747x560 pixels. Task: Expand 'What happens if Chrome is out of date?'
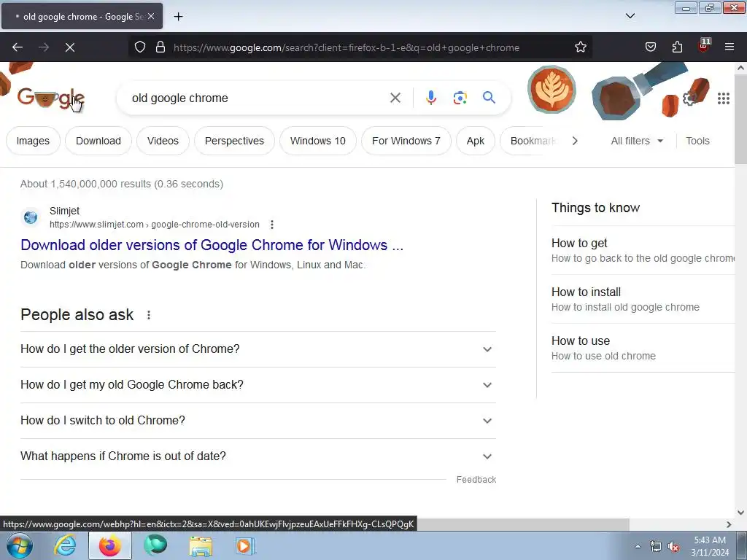tap(258, 456)
